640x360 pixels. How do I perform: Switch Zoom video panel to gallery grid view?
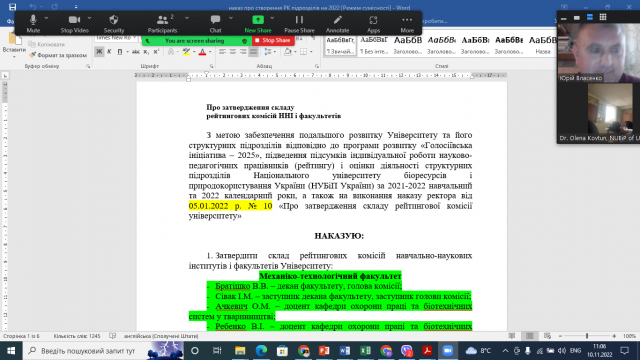603,17
